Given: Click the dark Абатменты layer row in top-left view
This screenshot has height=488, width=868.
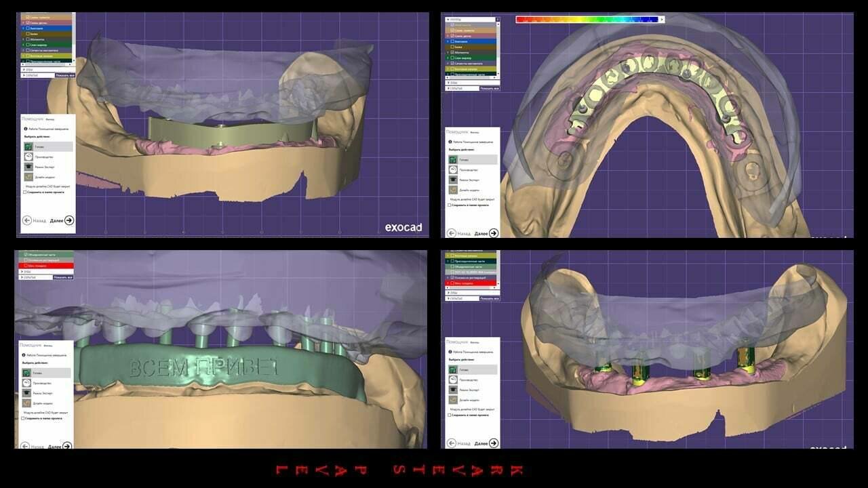Looking at the screenshot, I should point(46,39).
